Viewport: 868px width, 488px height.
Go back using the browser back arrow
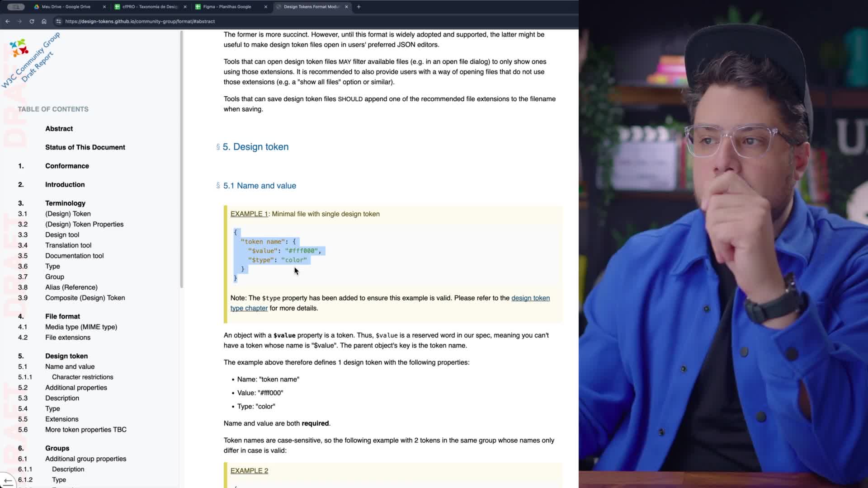tap(8, 21)
